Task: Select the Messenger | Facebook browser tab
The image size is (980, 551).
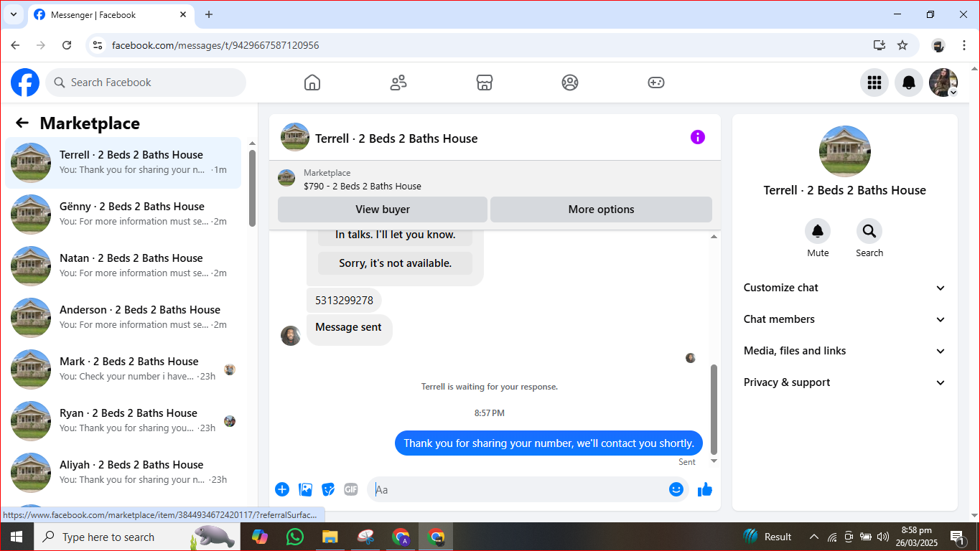Action: pos(111,15)
